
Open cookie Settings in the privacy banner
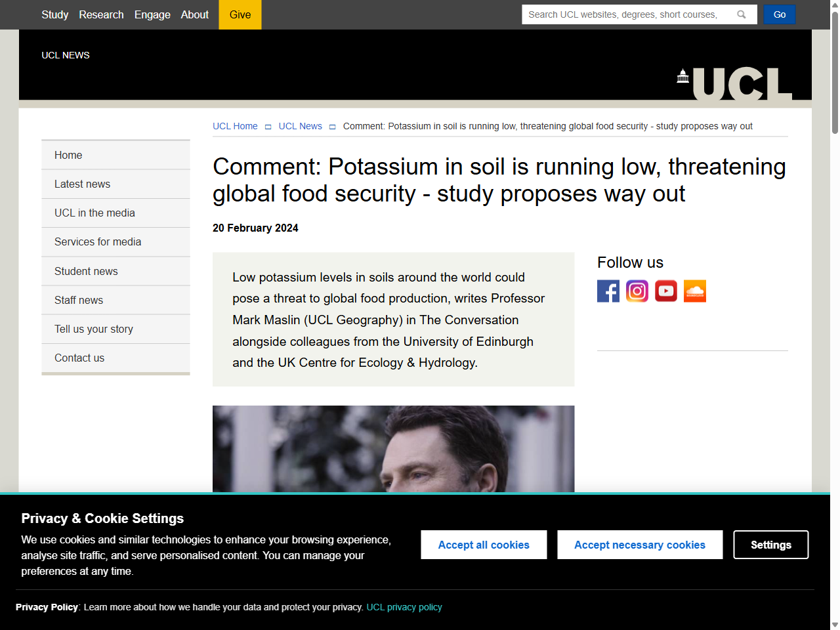[770, 545]
